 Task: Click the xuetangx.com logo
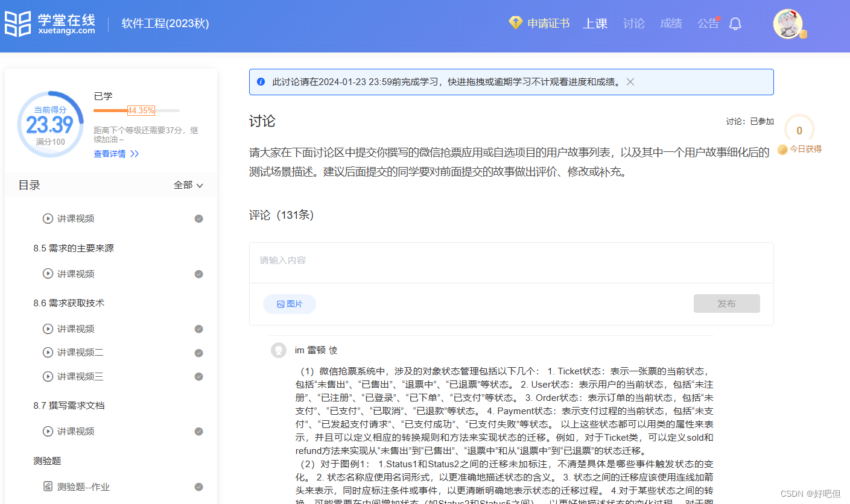pos(50,24)
